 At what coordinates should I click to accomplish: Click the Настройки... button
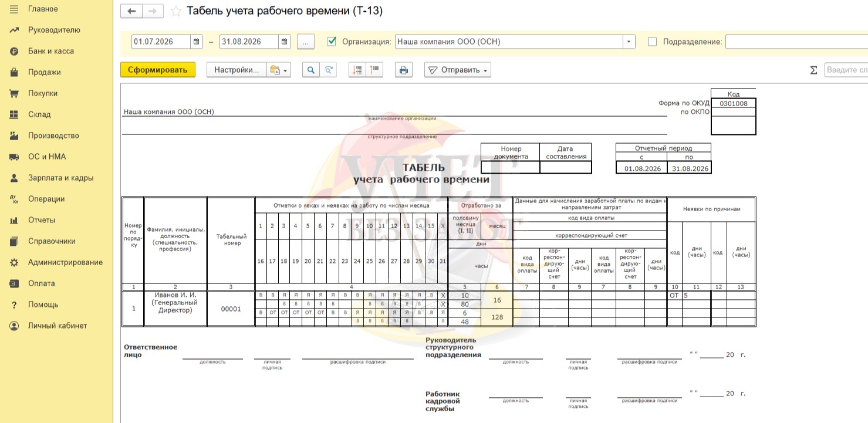237,70
